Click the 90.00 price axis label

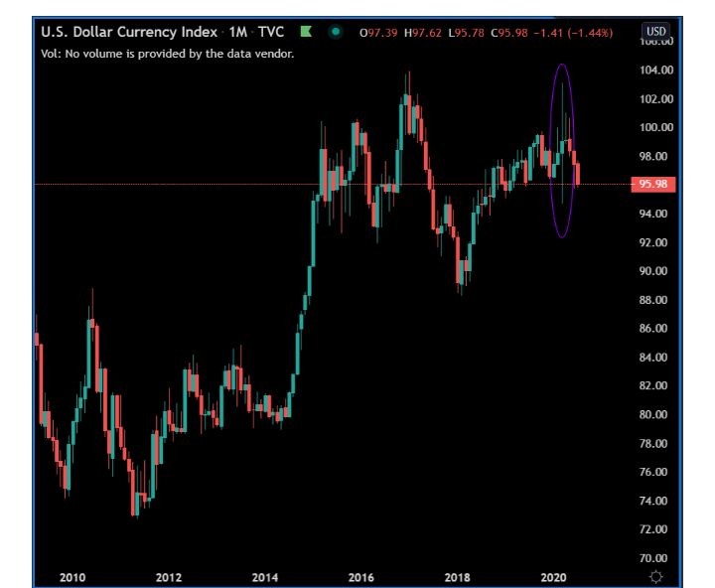tap(653, 271)
